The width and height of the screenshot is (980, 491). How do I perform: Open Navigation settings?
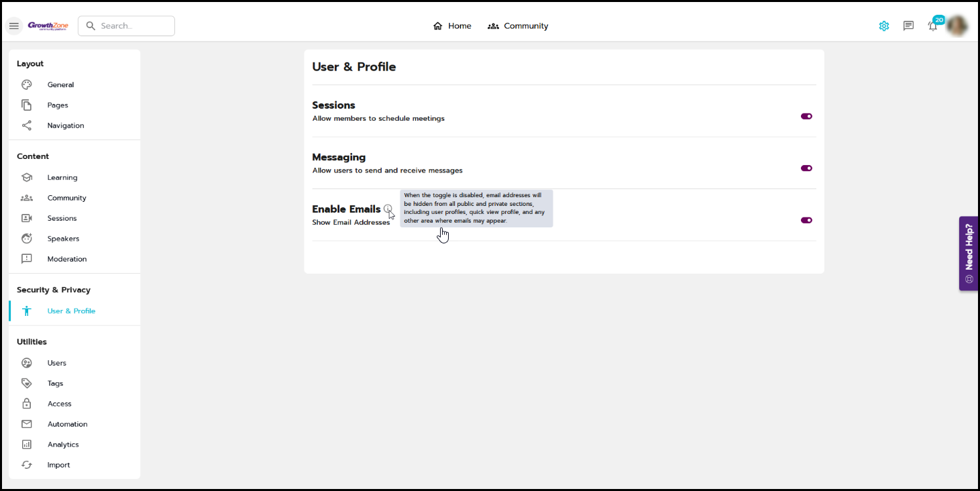66,125
